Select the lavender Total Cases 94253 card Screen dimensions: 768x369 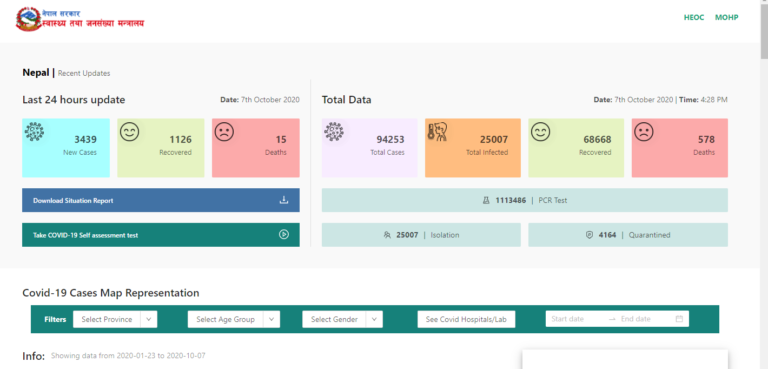coord(370,148)
